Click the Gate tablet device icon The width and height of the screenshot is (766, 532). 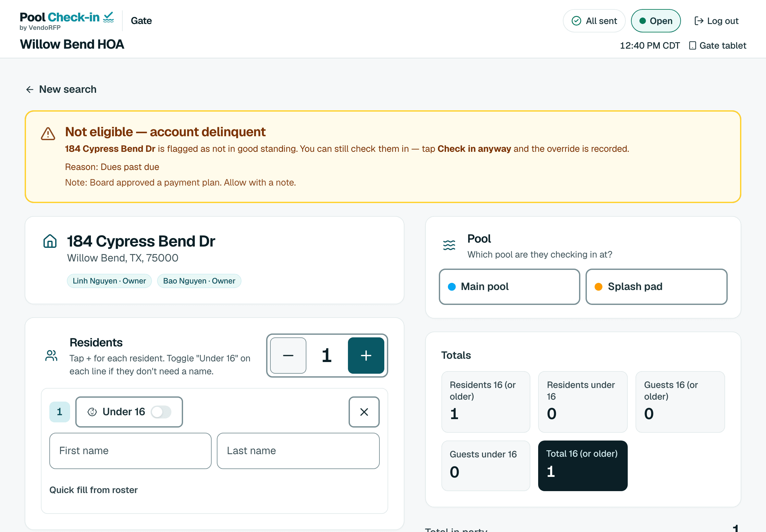point(693,46)
